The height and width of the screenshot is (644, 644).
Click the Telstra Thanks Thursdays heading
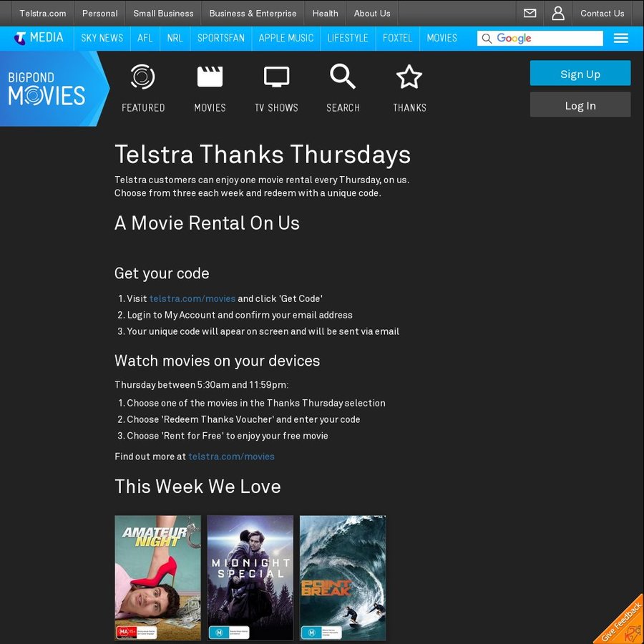(263, 155)
